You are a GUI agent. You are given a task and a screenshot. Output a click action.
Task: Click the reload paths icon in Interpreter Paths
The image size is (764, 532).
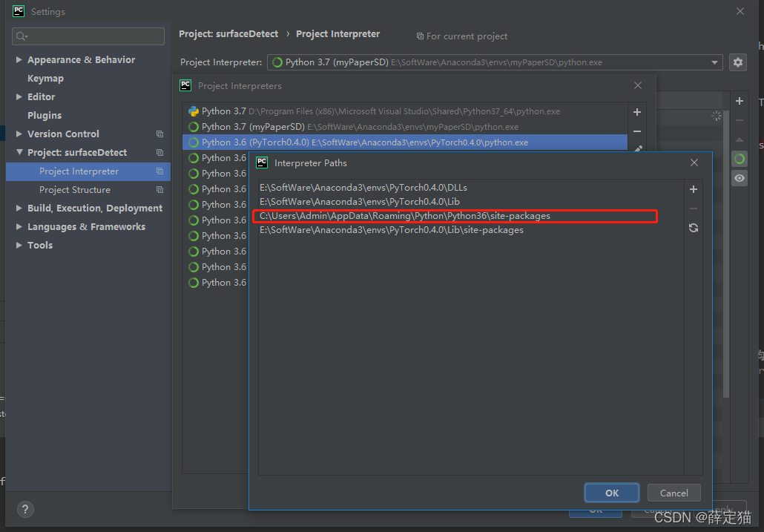point(694,228)
